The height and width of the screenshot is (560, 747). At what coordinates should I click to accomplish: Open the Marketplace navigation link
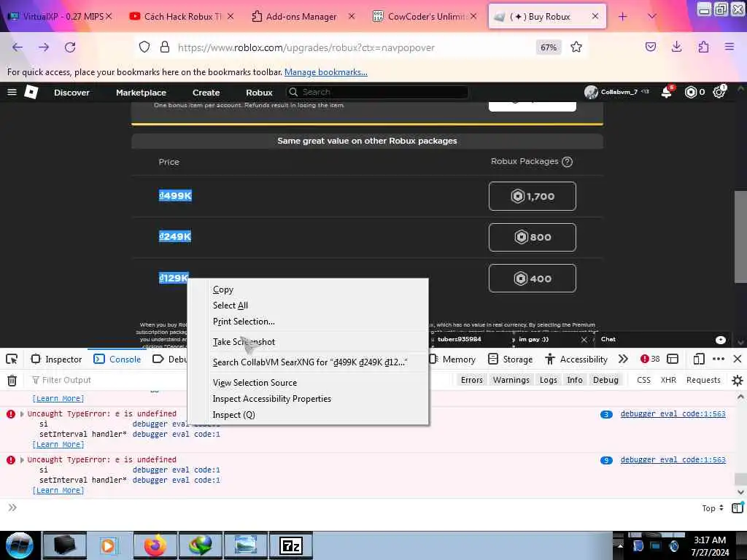141,93
